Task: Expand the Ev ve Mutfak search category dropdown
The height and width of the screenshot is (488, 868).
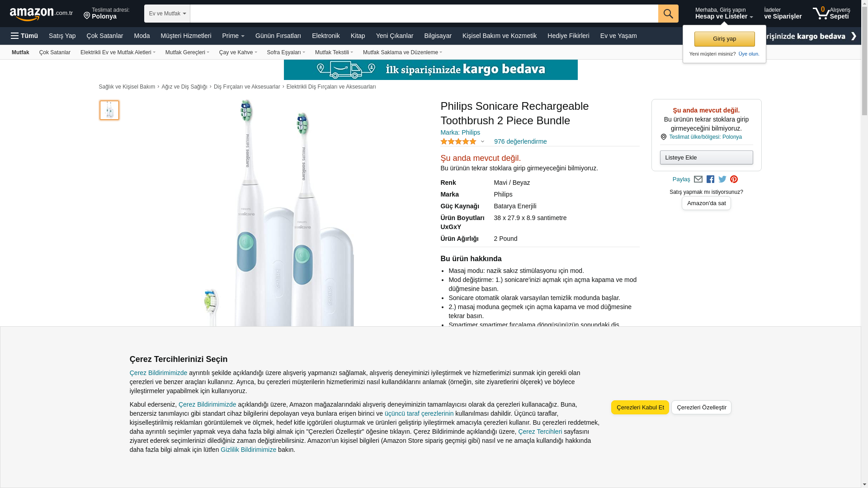Action: [167, 14]
